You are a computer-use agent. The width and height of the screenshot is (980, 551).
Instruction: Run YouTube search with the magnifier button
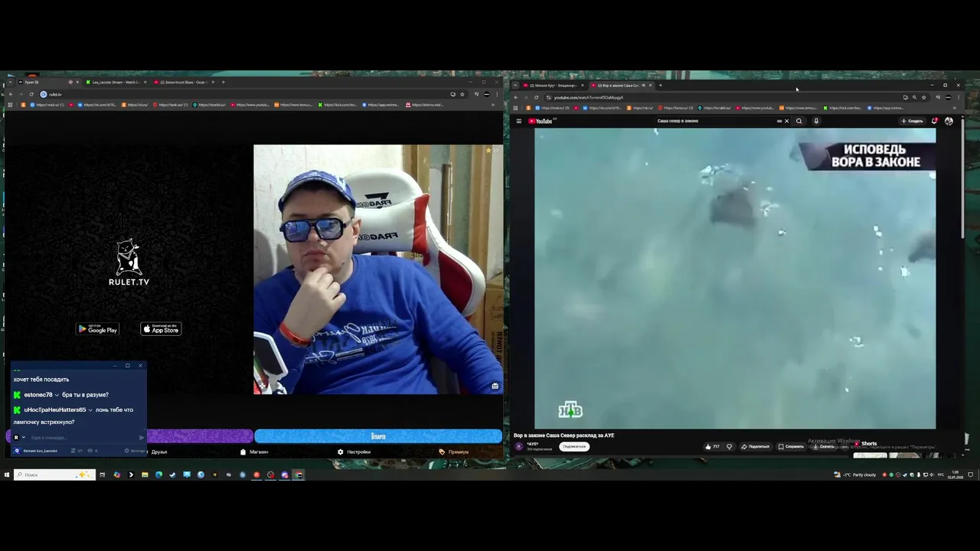[799, 121]
